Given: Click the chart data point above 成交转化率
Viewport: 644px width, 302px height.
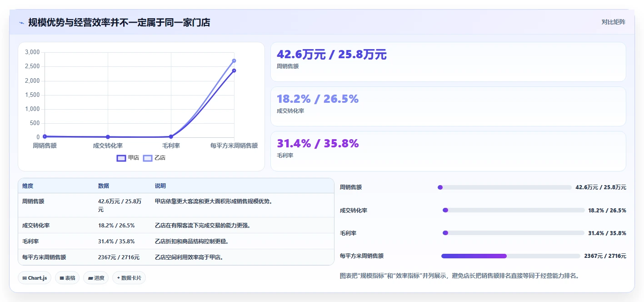Looking at the screenshot, I should coord(108,137).
